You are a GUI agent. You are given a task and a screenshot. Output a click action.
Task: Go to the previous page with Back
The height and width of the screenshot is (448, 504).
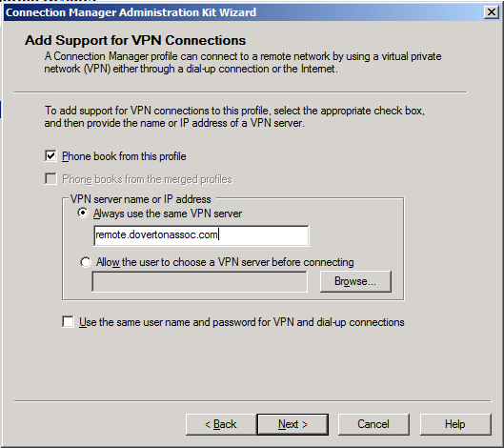pyautogui.click(x=221, y=424)
